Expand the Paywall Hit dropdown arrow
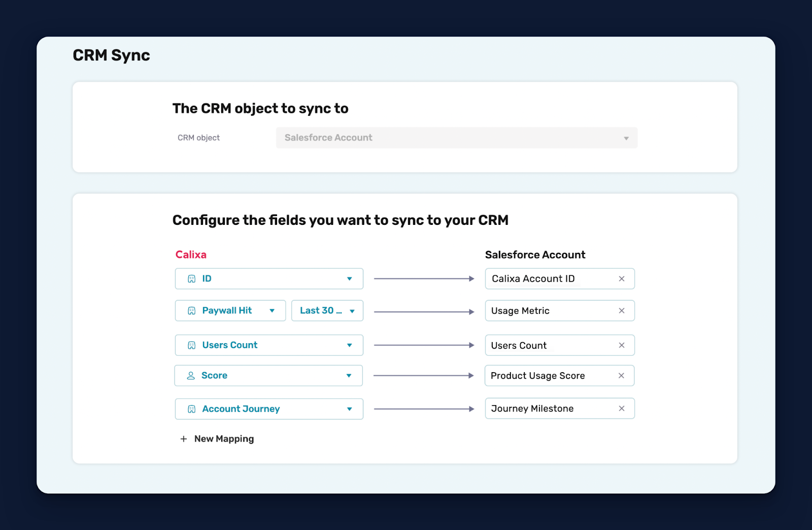The image size is (812, 530). coord(272,311)
